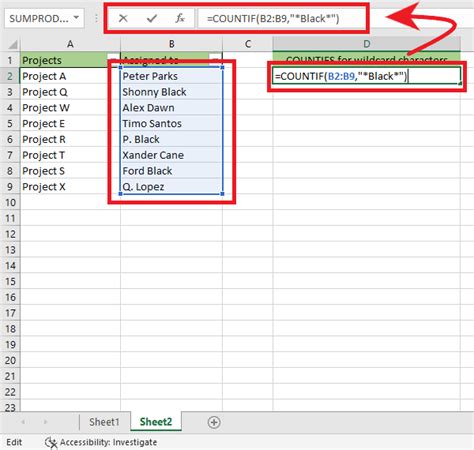Select row 2 header

click(10, 76)
